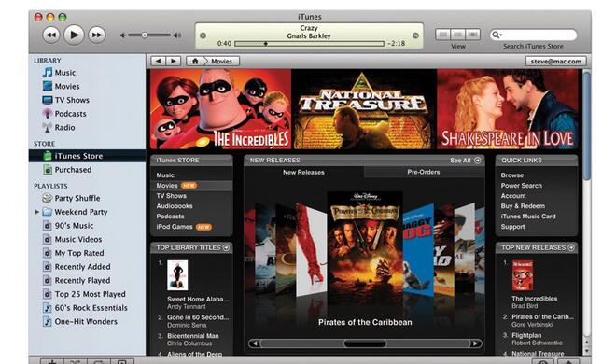Image resolution: width=616 pixels, height=364 pixels.
Task: Click the Browse quick link
Action: [511, 175]
